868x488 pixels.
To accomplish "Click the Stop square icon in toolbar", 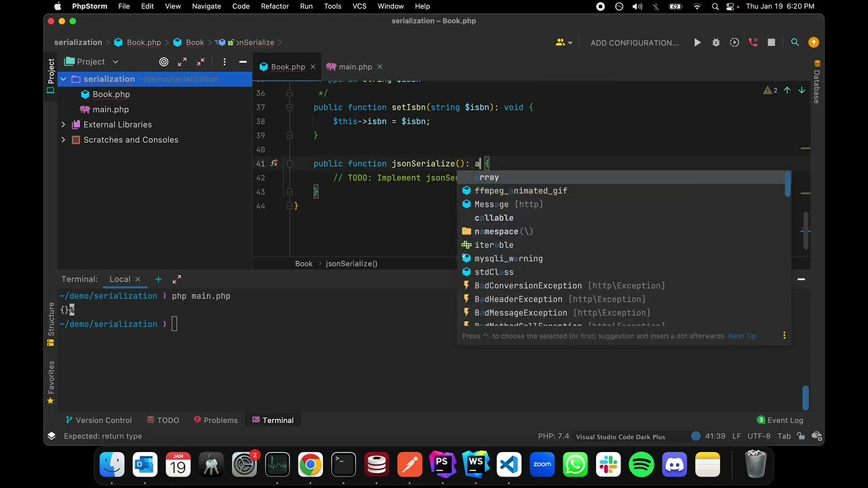I will coord(771,43).
